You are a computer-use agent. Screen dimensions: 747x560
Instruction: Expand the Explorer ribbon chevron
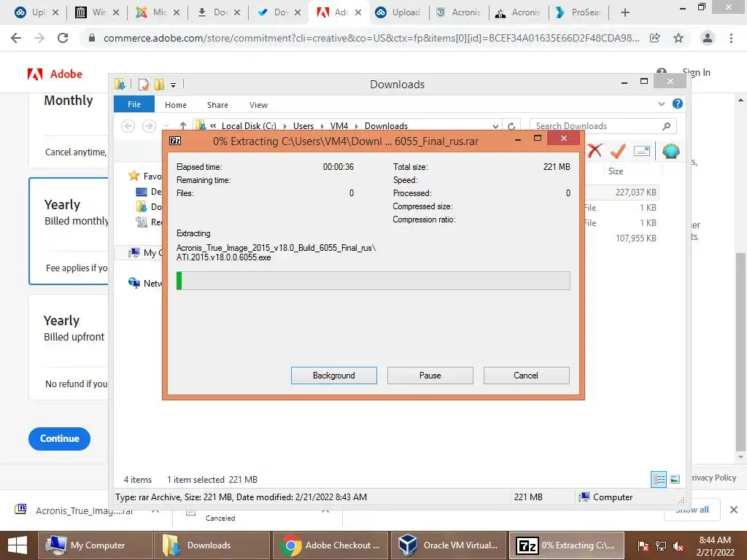(x=661, y=104)
